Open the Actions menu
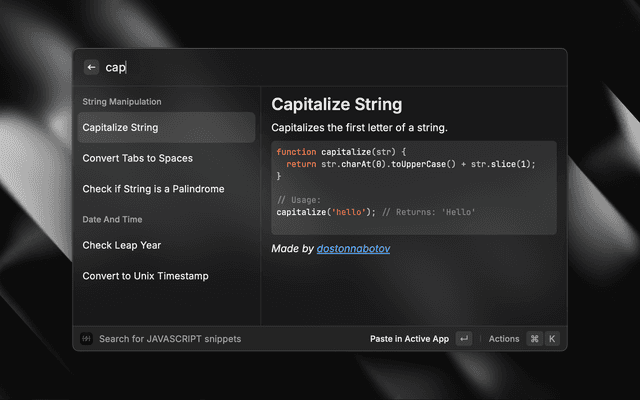 (504, 339)
